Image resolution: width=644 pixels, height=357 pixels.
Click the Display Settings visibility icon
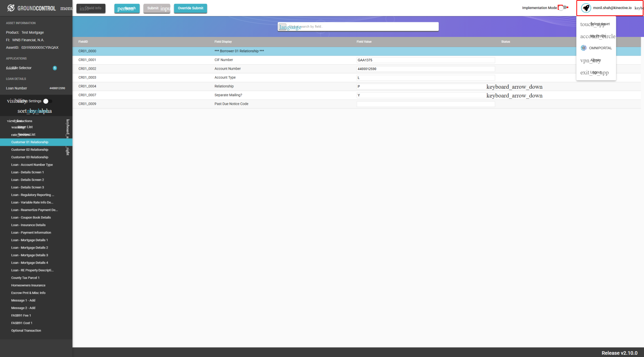click(x=17, y=101)
